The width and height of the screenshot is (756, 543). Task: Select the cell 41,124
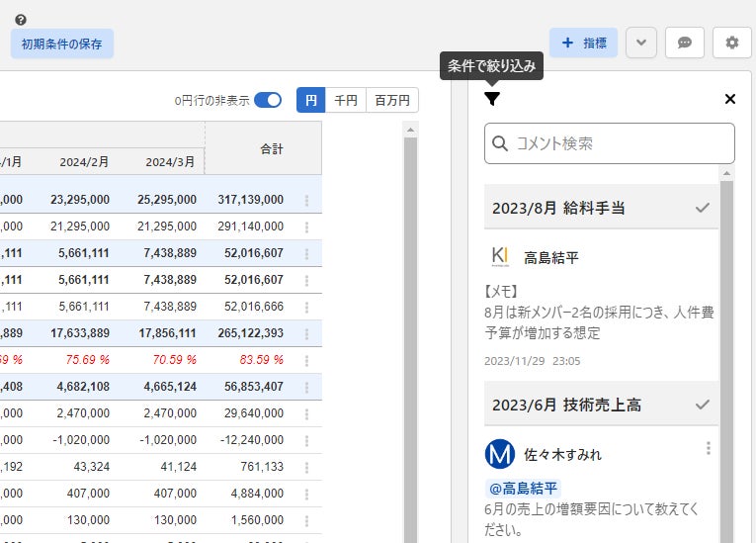(x=179, y=467)
